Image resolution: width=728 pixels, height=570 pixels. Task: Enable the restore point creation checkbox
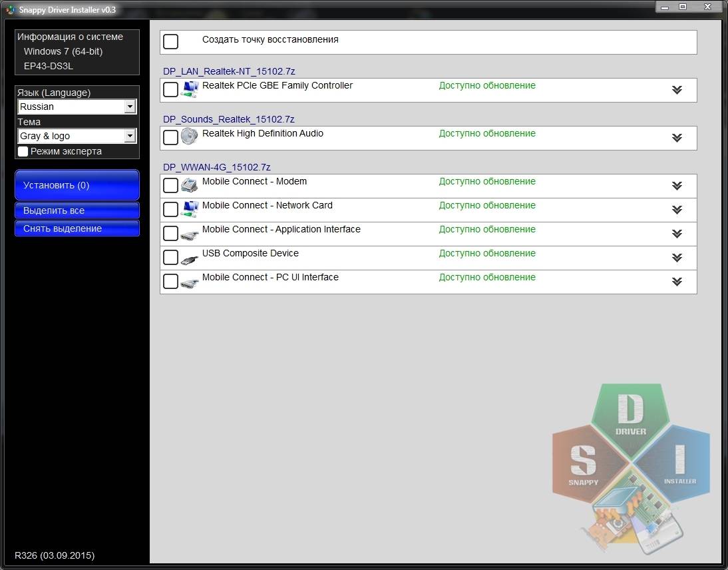pyautogui.click(x=171, y=41)
